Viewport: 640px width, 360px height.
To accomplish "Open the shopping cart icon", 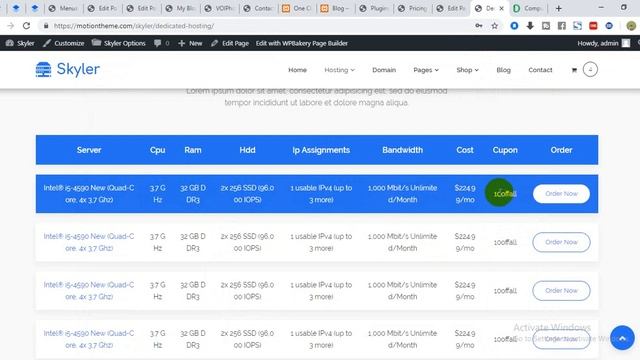I will pos(574,70).
